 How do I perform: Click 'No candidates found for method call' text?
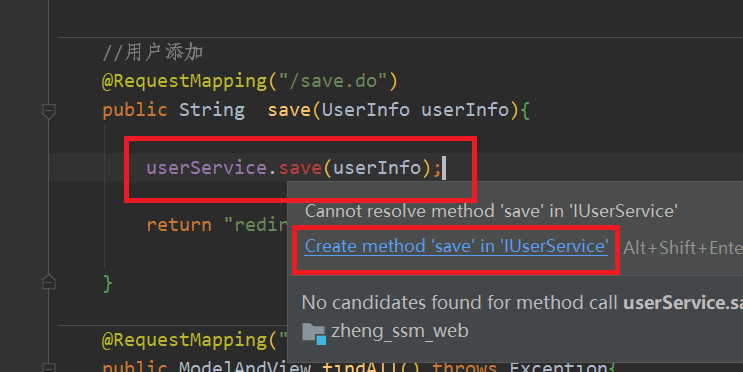click(x=521, y=302)
